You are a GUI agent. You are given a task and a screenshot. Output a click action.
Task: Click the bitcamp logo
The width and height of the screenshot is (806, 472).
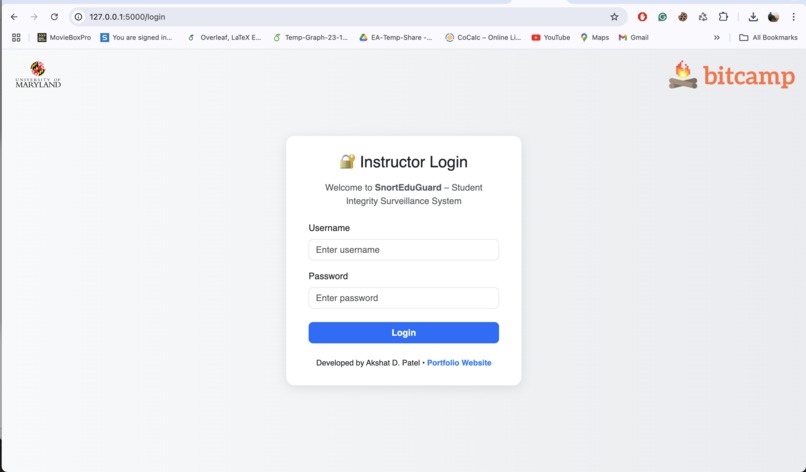point(732,75)
